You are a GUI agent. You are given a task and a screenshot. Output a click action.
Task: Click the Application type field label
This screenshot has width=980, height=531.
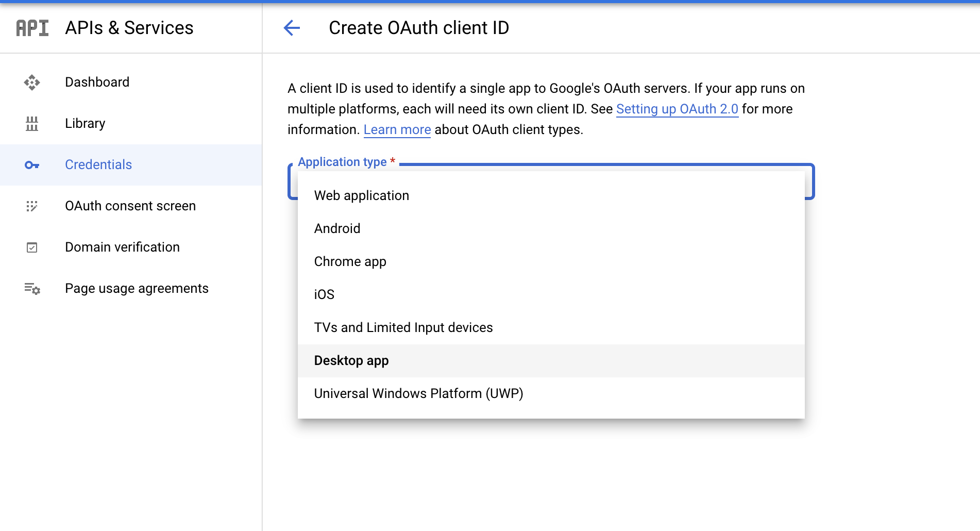(347, 162)
